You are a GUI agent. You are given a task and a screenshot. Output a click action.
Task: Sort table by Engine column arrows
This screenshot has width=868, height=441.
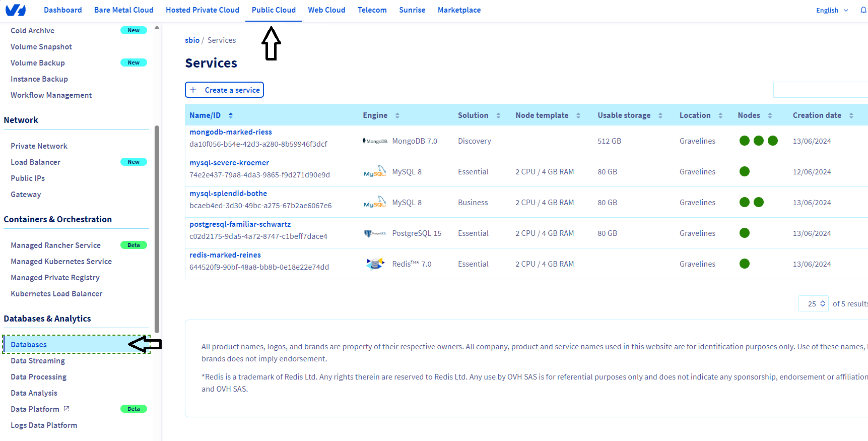pyautogui.click(x=397, y=115)
